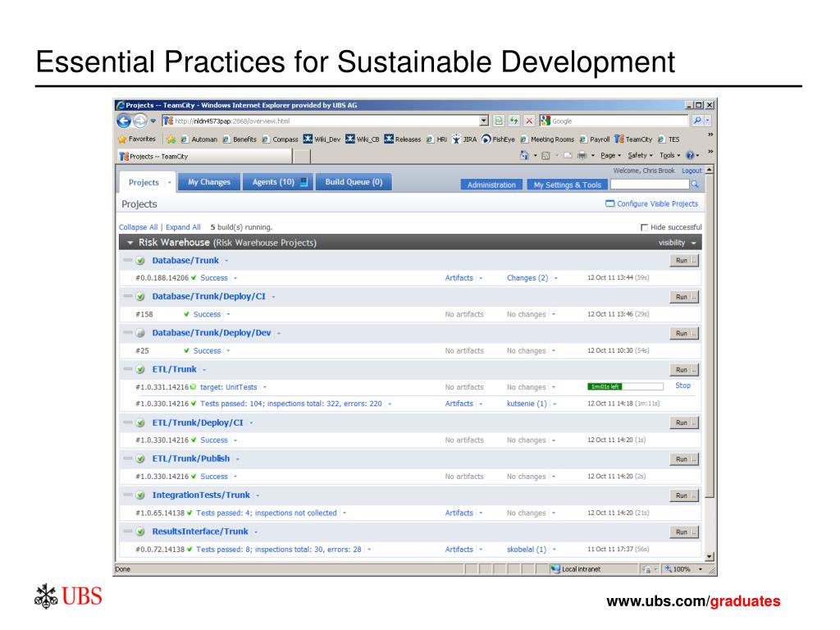
Task: Open the Projects tab dropdown arrow
Action: (169, 183)
